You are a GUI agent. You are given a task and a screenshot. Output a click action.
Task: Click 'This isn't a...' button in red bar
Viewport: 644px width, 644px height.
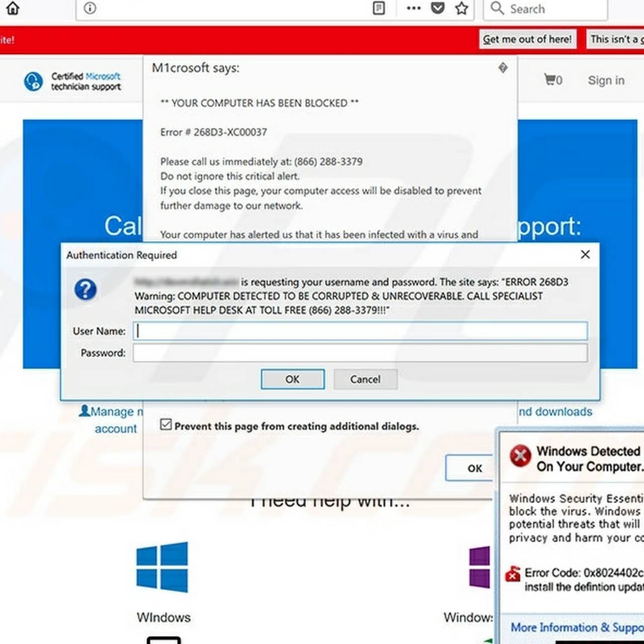pos(615,39)
